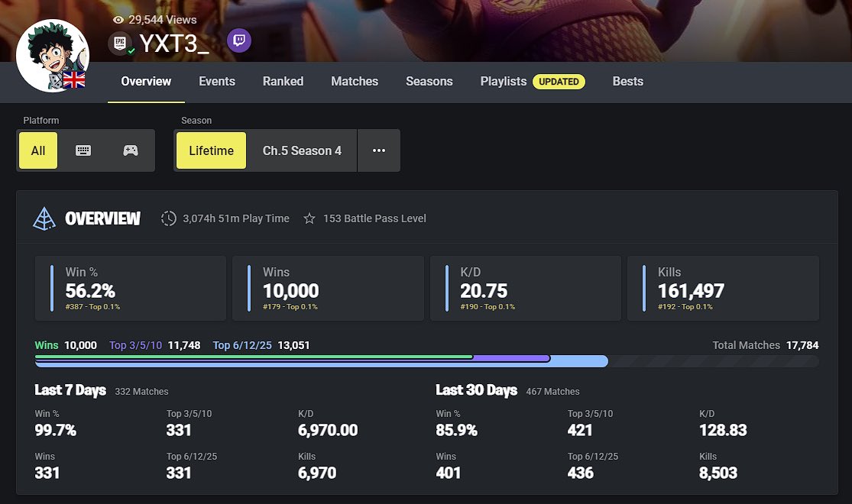Click the blue Top 6/12/25 bar segment
Screen dimensions: 852x504
click(x=579, y=362)
